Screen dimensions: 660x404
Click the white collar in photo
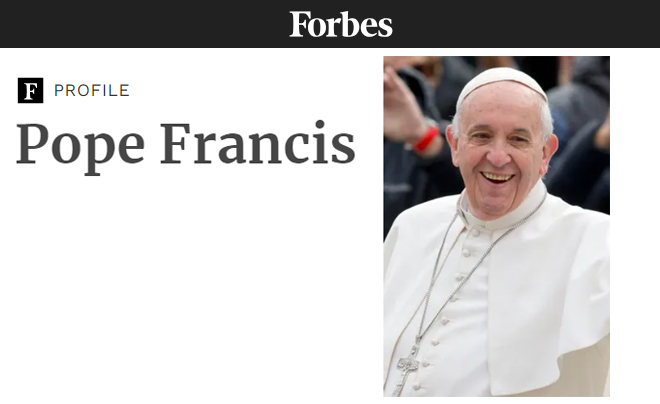click(x=501, y=210)
